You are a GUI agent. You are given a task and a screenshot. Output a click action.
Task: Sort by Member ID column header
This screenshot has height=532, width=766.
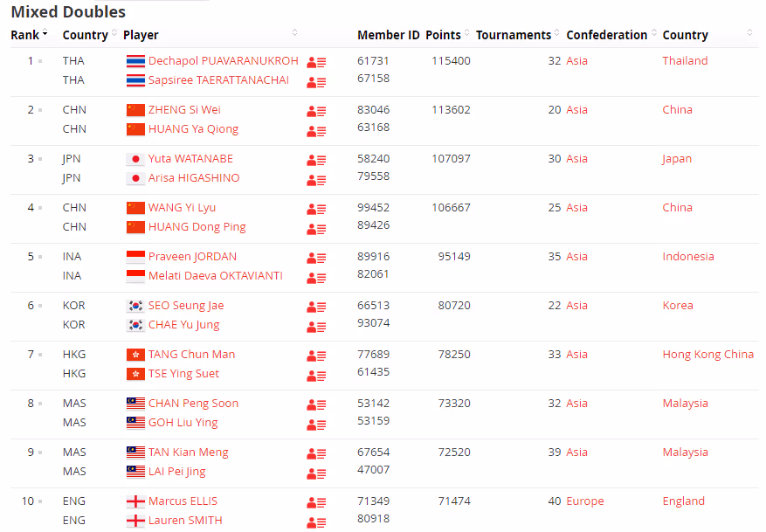[x=388, y=35]
